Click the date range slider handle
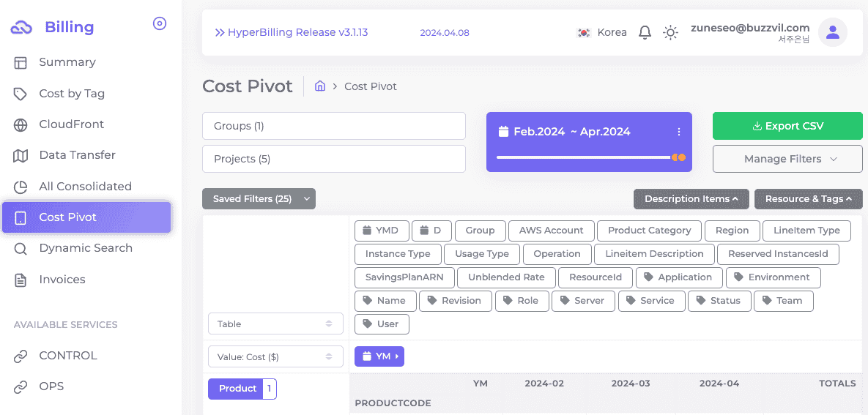 (x=678, y=157)
